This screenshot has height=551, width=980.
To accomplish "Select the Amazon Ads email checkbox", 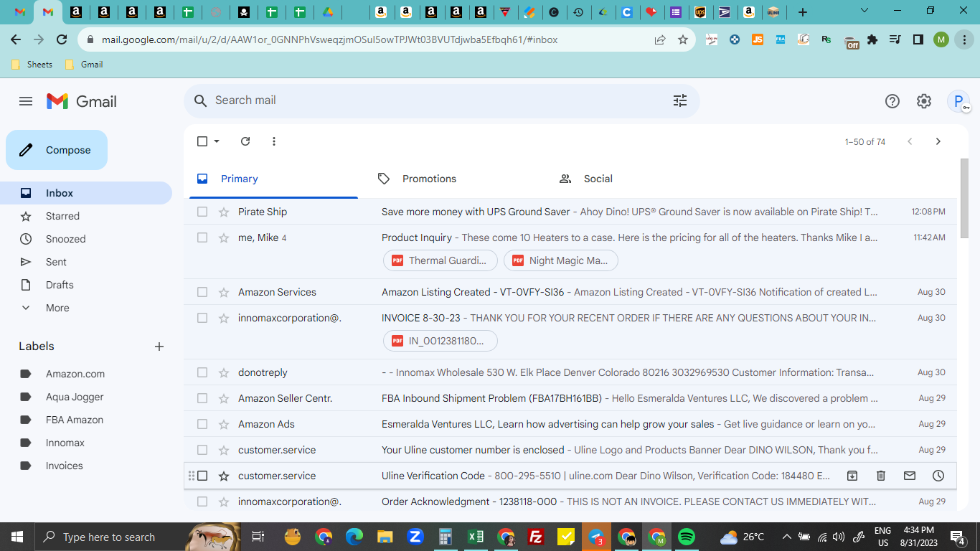I will point(202,424).
